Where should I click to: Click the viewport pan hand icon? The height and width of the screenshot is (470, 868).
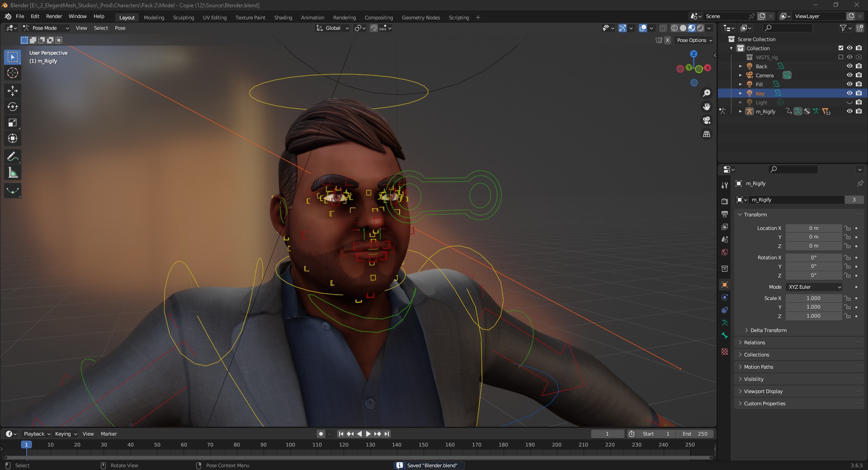(707, 107)
